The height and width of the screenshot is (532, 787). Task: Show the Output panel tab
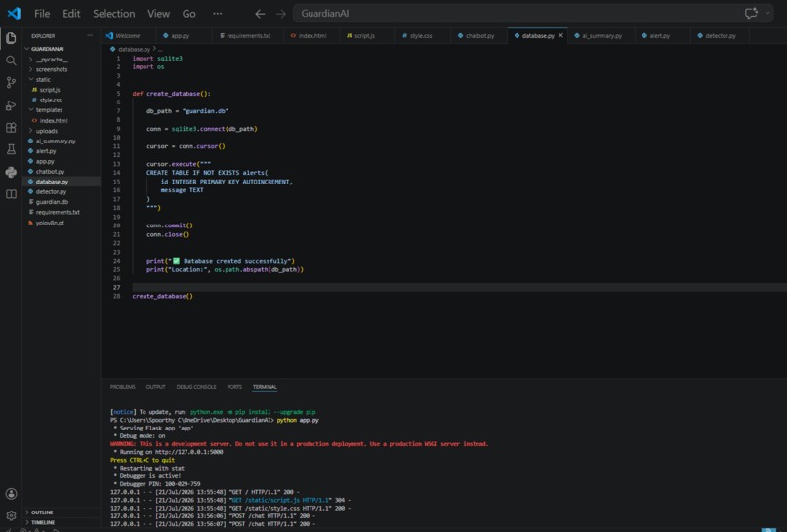155,387
